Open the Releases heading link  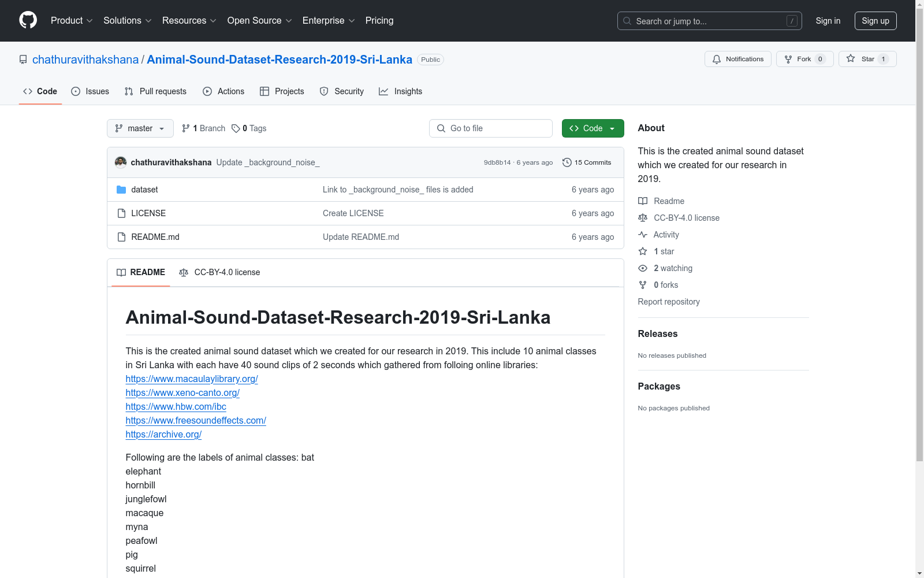click(658, 334)
